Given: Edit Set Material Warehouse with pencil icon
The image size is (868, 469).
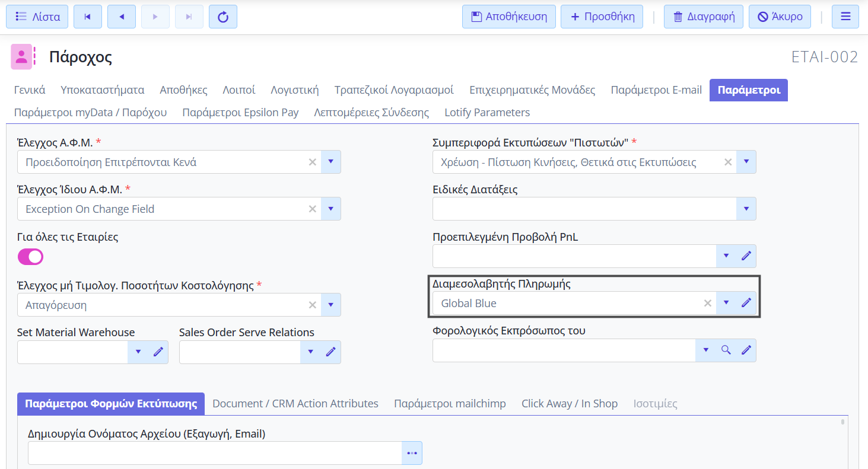Looking at the screenshot, I should [158, 352].
